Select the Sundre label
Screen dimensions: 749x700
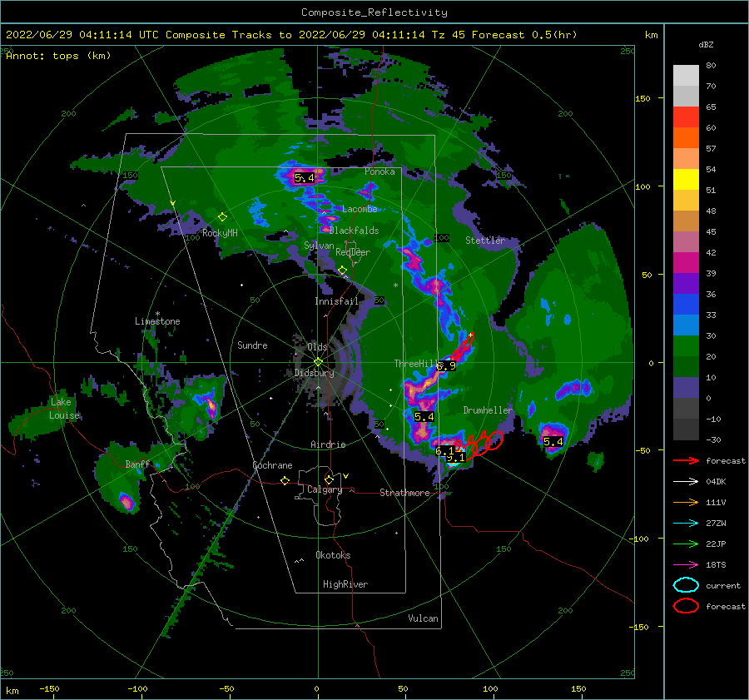[x=252, y=345]
